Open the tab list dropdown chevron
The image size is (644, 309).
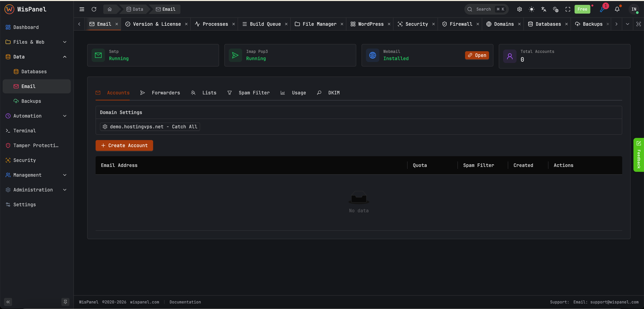tap(628, 24)
